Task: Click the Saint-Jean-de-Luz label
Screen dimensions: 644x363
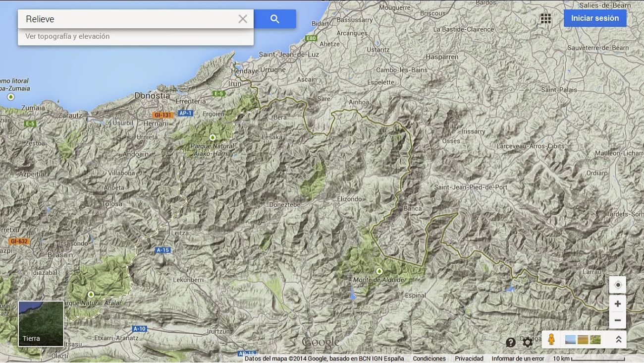Action: pos(289,54)
